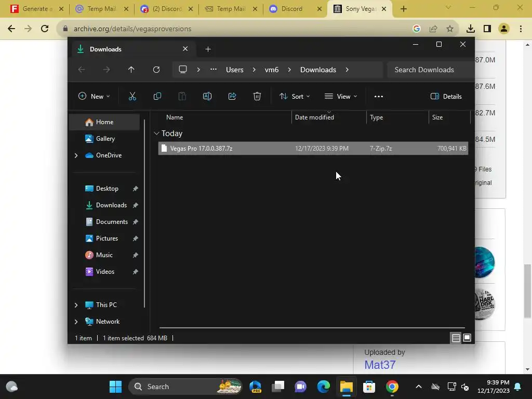
Task: Click the taskbar Search box
Action: (185, 387)
